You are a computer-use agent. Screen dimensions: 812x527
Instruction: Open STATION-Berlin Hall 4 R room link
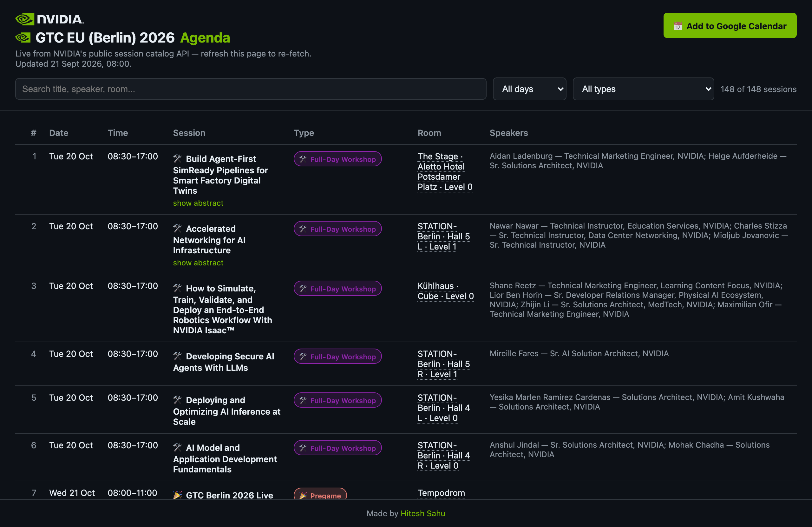pyautogui.click(x=443, y=456)
